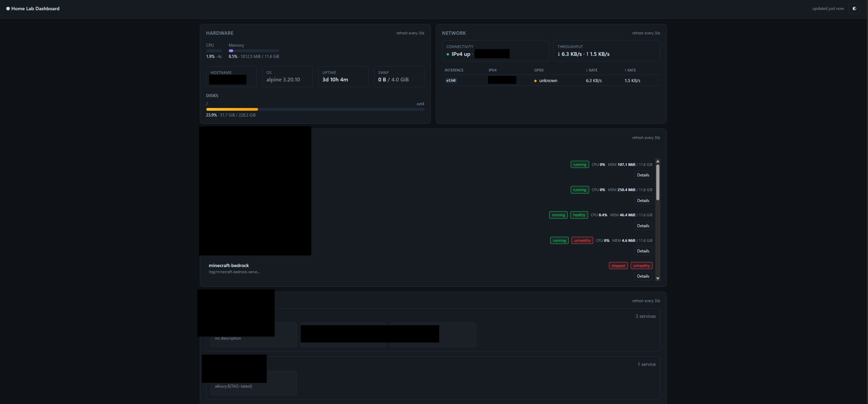Open Details for the 46.4 MiB container
The height and width of the screenshot is (404, 868).
point(643,226)
